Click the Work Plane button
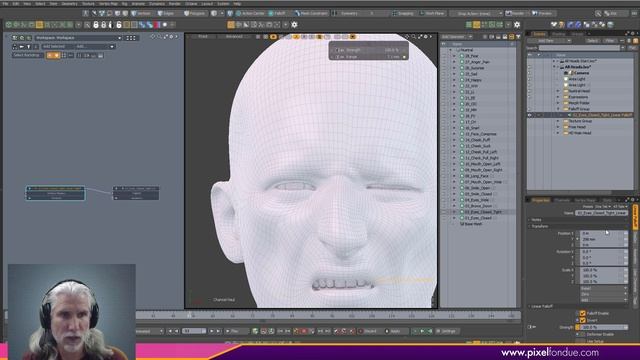The image size is (640, 360). (432, 13)
